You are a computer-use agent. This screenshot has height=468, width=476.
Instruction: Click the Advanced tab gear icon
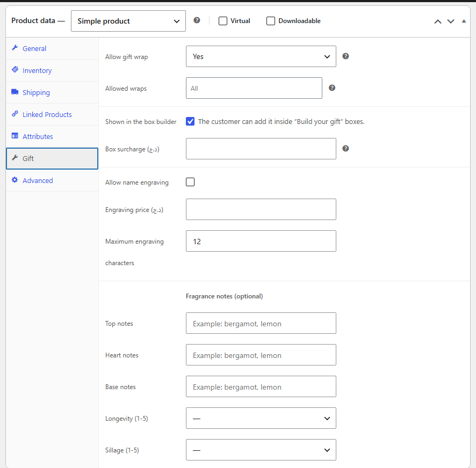15,180
